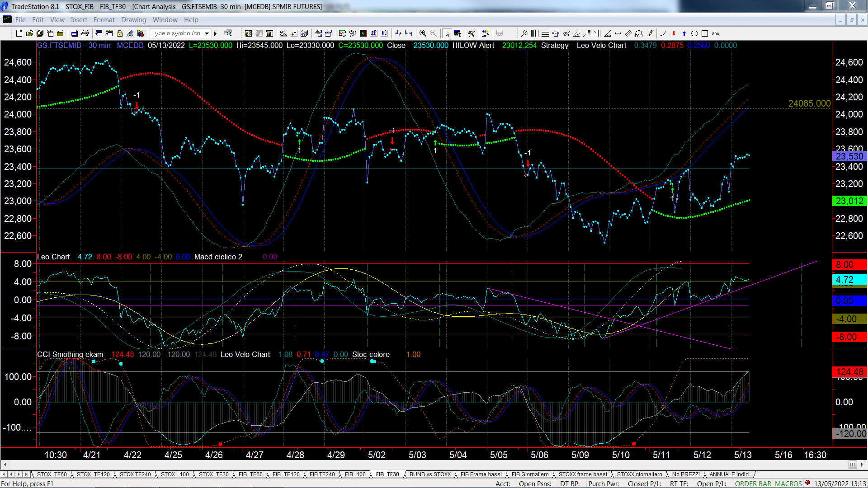868x488 pixels.
Task: Click horizontal scrollbar right arrow
Action: tap(863, 465)
